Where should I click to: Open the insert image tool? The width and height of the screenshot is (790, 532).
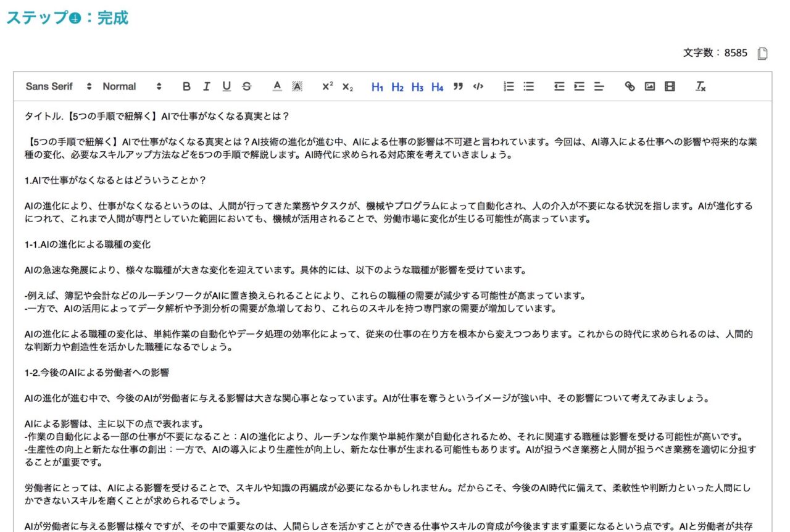point(651,86)
